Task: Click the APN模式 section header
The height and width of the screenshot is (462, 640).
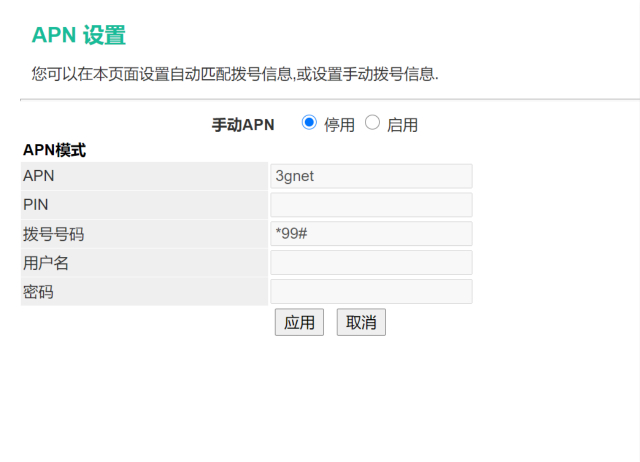Action: tap(54, 151)
